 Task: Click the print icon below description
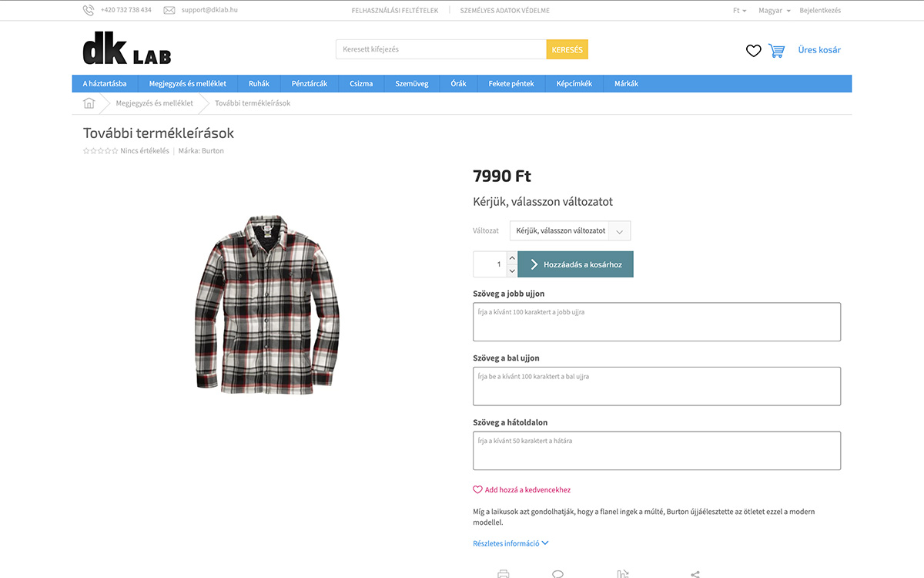point(503,573)
